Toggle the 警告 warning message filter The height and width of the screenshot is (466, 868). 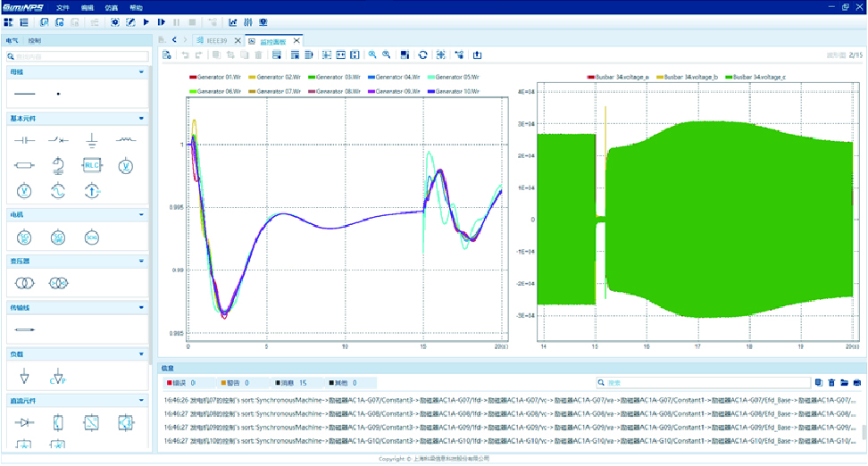click(x=231, y=383)
